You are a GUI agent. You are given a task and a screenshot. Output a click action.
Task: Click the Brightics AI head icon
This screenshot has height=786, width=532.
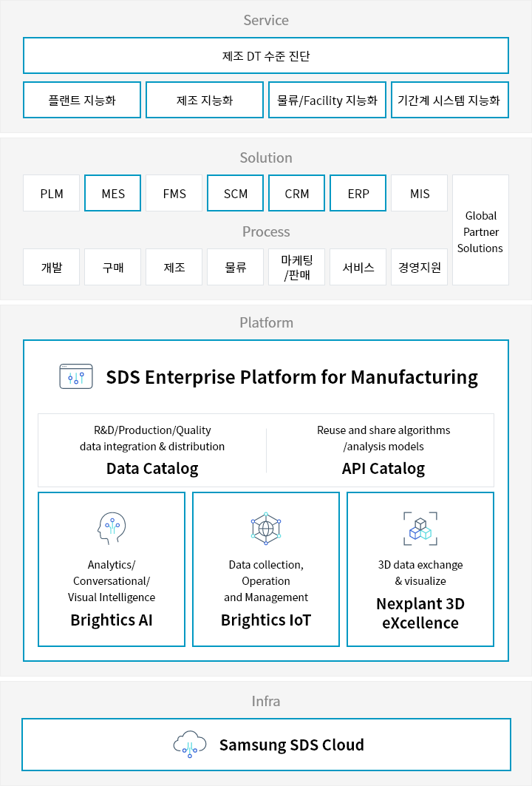coord(112,528)
